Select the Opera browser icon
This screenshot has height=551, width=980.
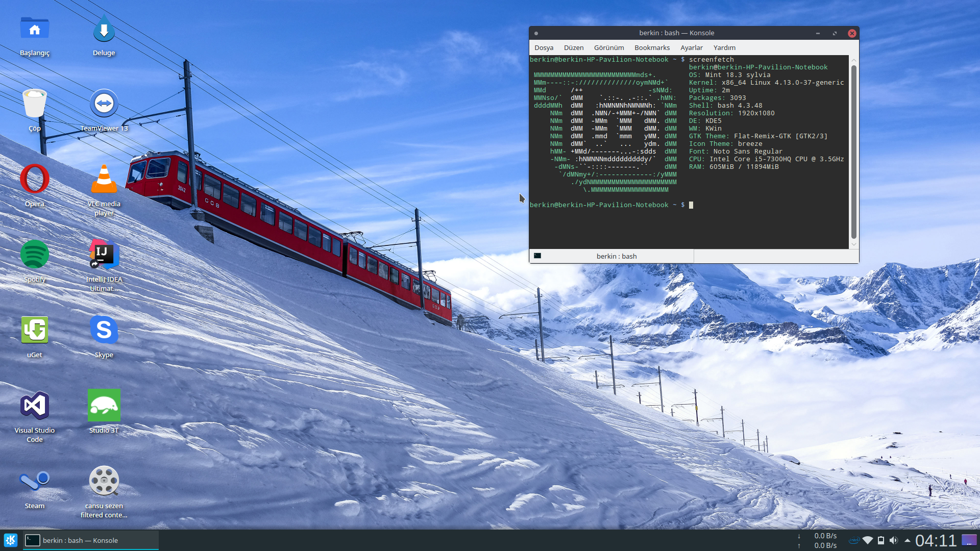point(35,179)
